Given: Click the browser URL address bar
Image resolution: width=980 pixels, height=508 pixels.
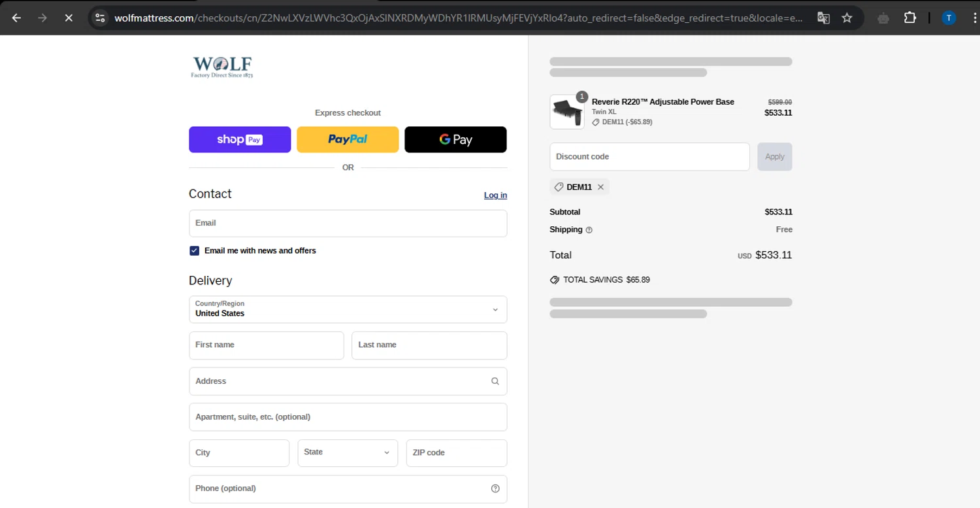Looking at the screenshot, I should (x=457, y=18).
